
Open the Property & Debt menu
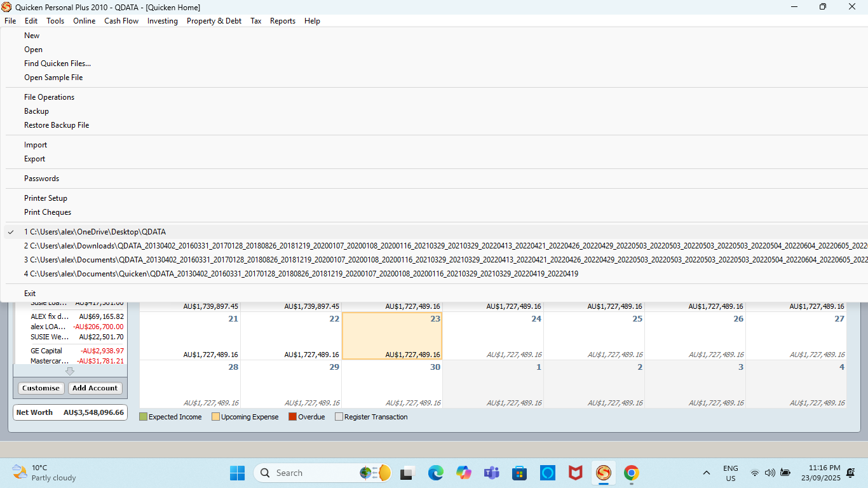tap(214, 21)
